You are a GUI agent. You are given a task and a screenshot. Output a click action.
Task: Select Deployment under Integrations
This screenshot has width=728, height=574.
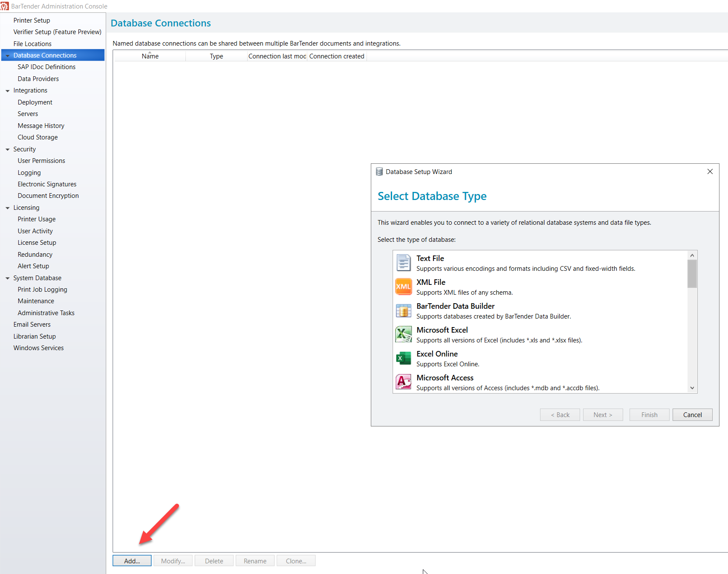35,102
